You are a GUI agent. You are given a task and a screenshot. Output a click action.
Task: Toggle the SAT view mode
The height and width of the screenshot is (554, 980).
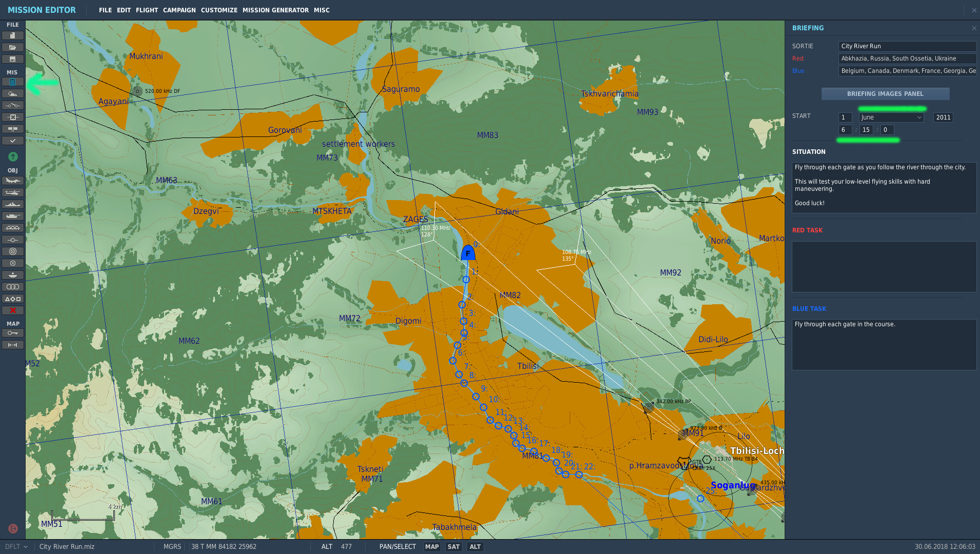pos(453,547)
